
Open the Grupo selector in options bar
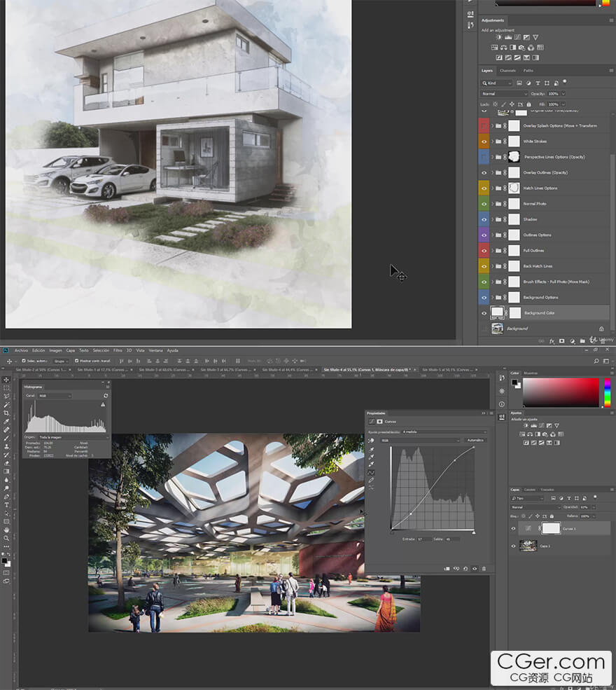pyautogui.click(x=59, y=361)
